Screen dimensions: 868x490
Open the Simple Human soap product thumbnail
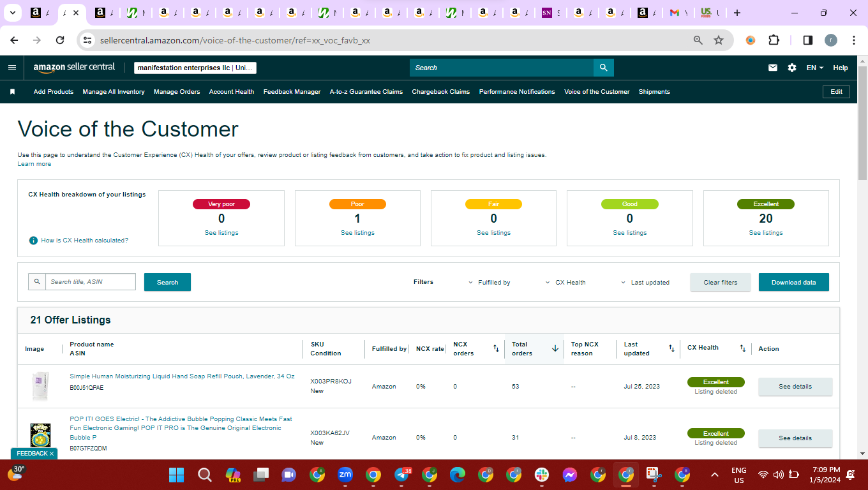click(x=40, y=387)
